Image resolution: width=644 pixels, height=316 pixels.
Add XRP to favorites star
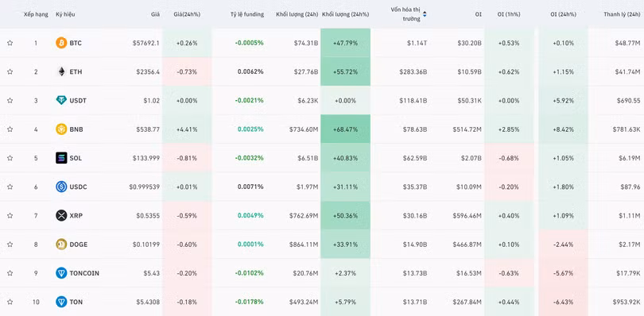tap(10, 215)
